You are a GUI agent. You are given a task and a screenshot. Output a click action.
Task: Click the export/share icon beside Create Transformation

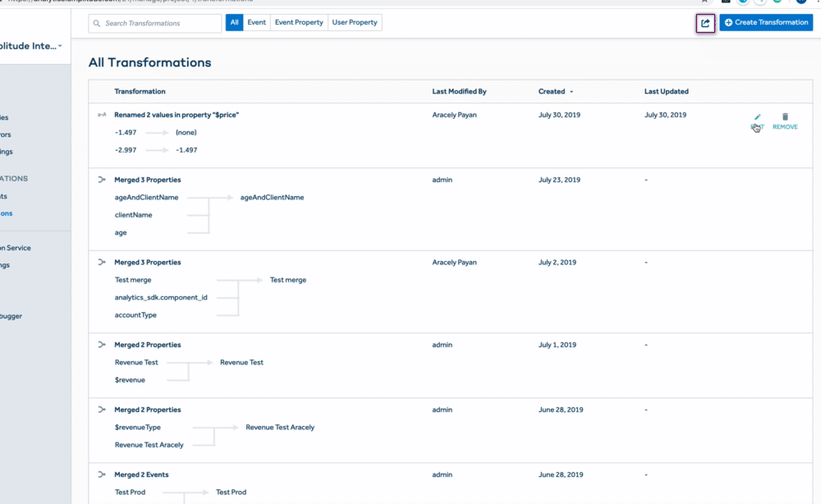click(705, 23)
